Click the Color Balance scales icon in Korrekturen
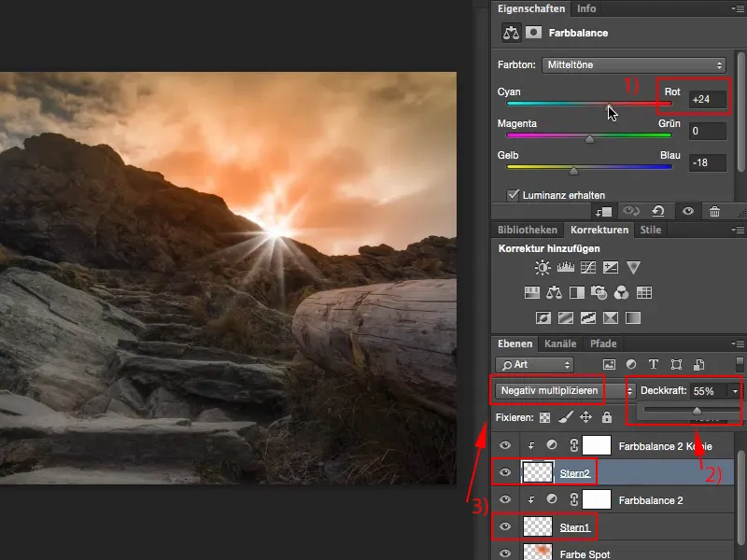The height and width of the screenshot is (560, 747). (556, 293)
